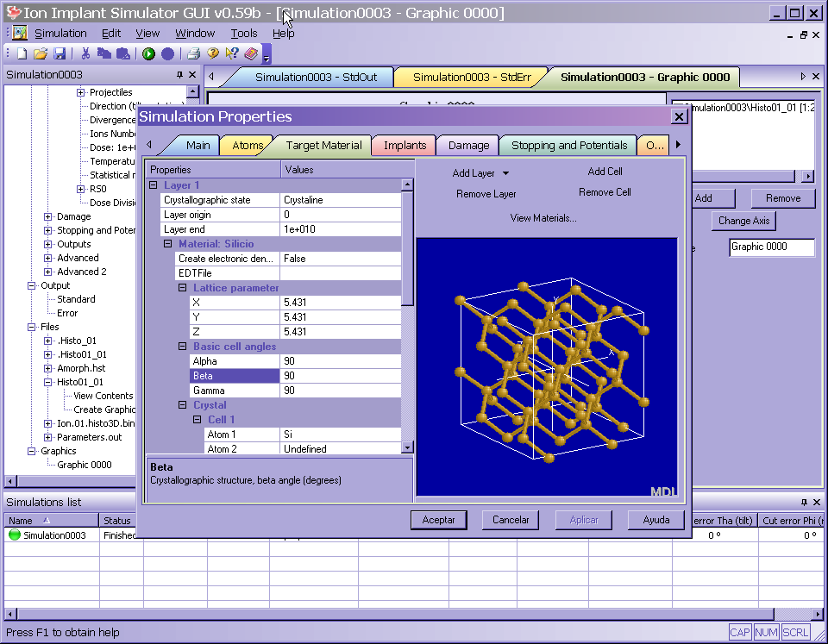The width and height of the screenshot is (828, 644).
Task: Click the New file toolbar icon
Action: (22, 53)
